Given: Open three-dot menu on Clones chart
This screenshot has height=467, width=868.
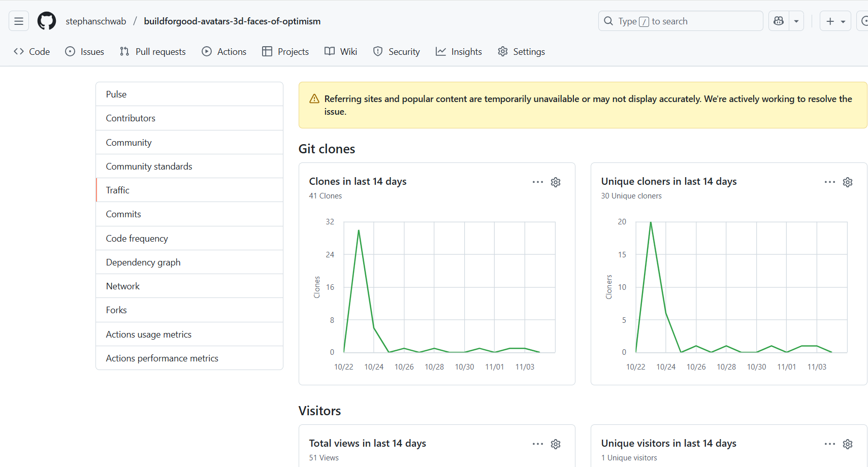Looking at the screenshot, I should (538, 182).
